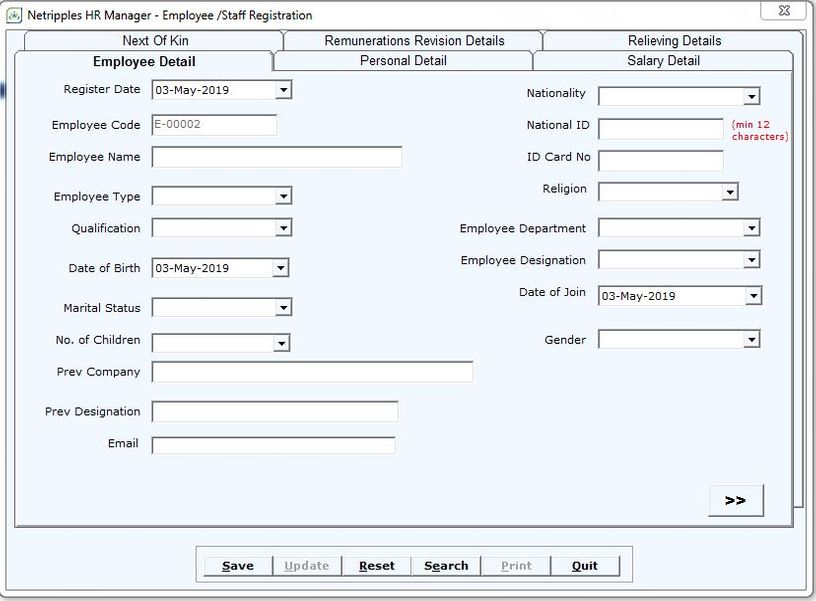
Task: Select the Employee Detail tab
Action: tap(144, 61)
